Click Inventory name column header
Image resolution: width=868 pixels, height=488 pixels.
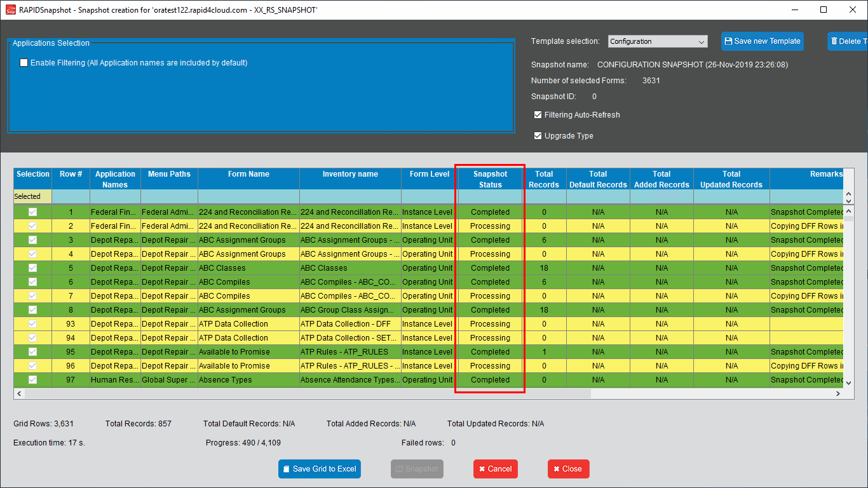[x=351, y=179]
